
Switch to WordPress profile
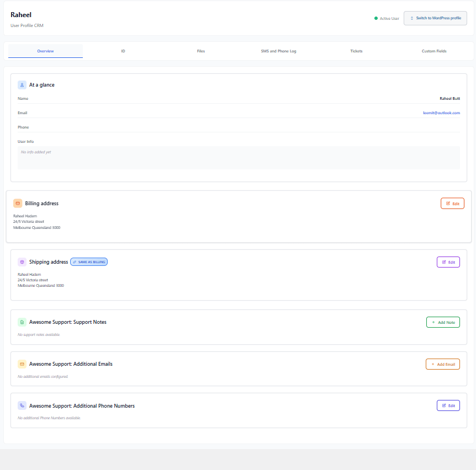pos(435,18)
